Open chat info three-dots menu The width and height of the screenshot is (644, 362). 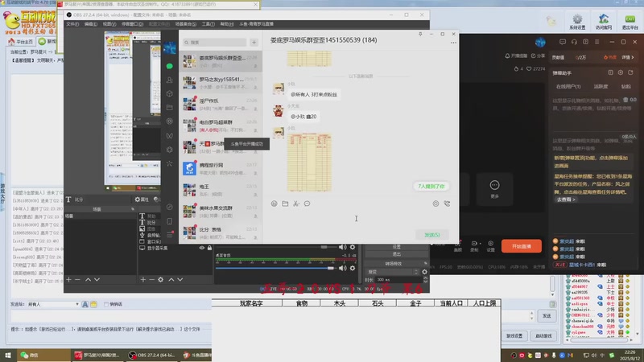(453, 43)
